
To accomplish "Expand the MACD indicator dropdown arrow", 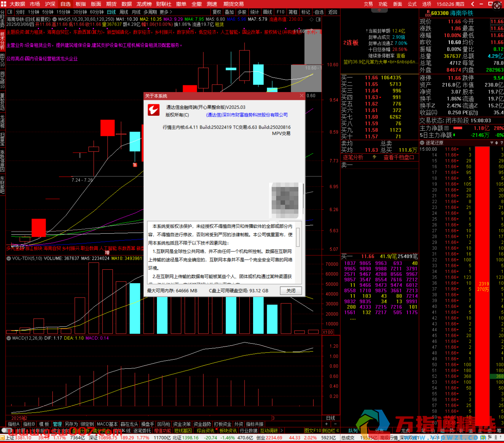I will coord(9,338).
